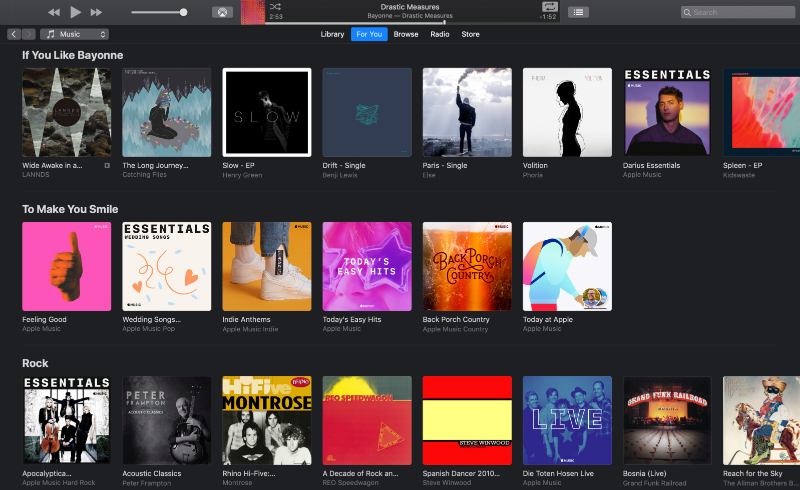800x490 pixels.
Task: Click the play button
Action: [76, 12]
